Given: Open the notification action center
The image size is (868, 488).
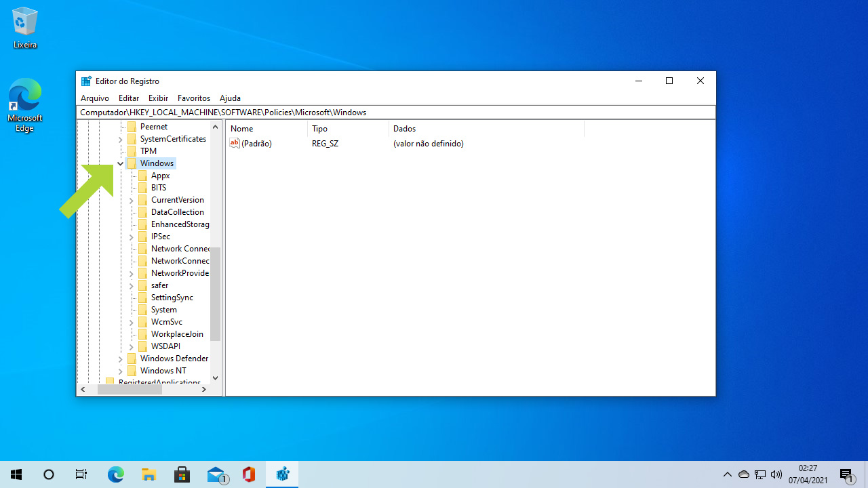Looking at the screenshot, I should [x=846, y=474].
